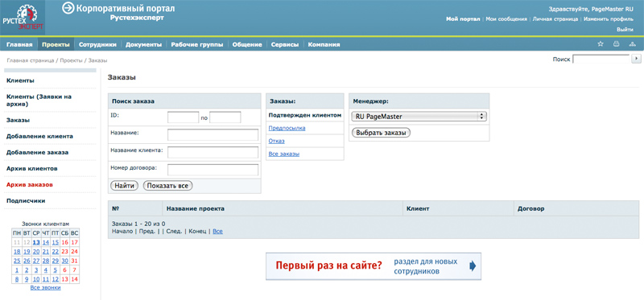Click the Показать все button
Screen dimensions: 644x300
(x=168, y=186)
